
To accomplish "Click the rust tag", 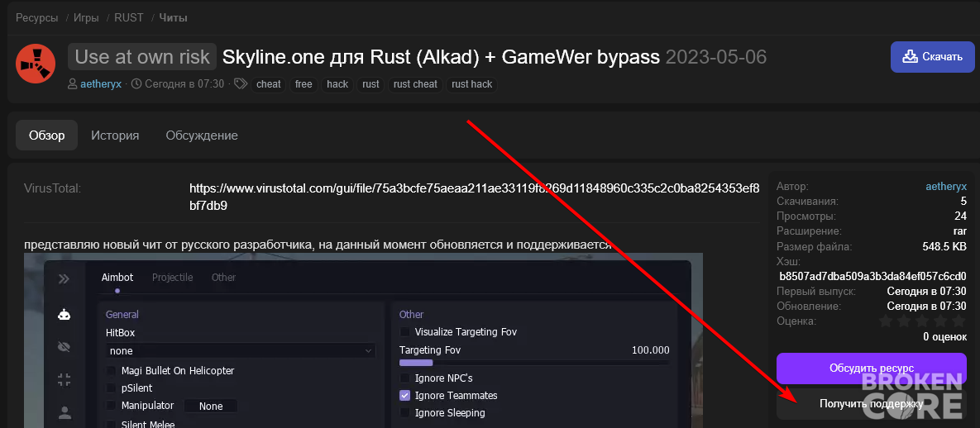I will pyautogui.click(x=370, y=84).
